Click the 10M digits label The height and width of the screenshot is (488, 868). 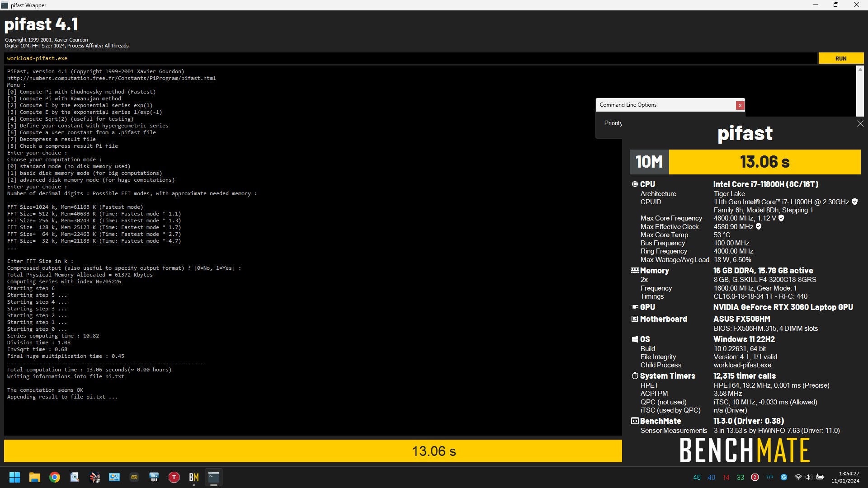point(649,162)
